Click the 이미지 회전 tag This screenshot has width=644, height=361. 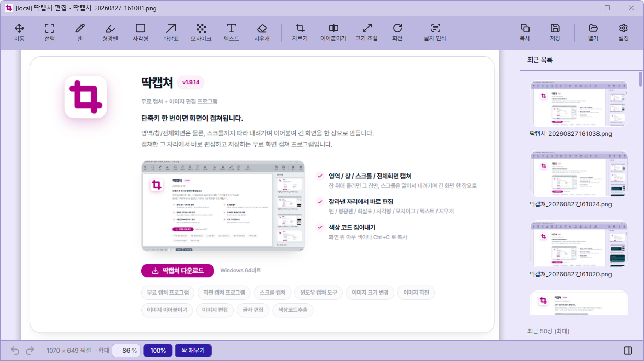click(x=416, y=293)
